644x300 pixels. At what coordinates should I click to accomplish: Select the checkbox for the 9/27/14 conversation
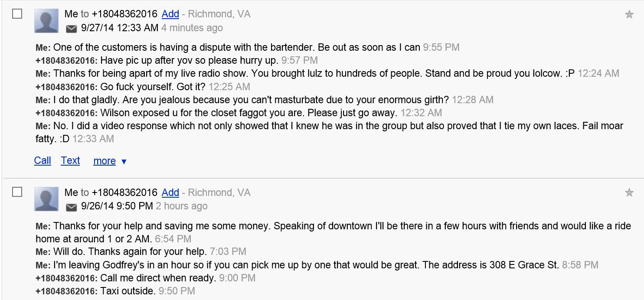click(17, 14)
